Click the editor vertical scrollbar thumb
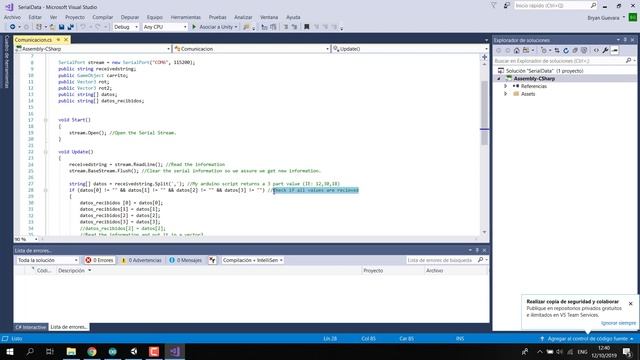This screenshot has height=360, width=640. [x=484, y=112]
